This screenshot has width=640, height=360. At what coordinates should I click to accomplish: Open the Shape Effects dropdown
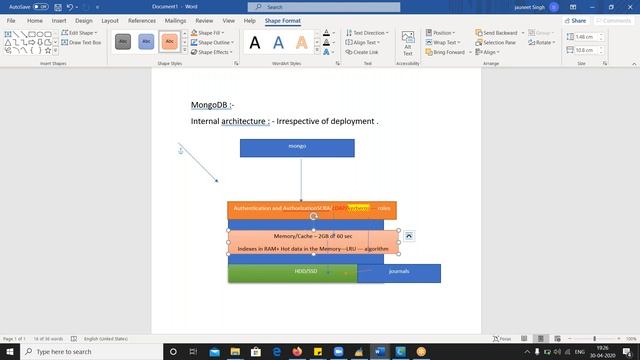(x=211, y=52)
